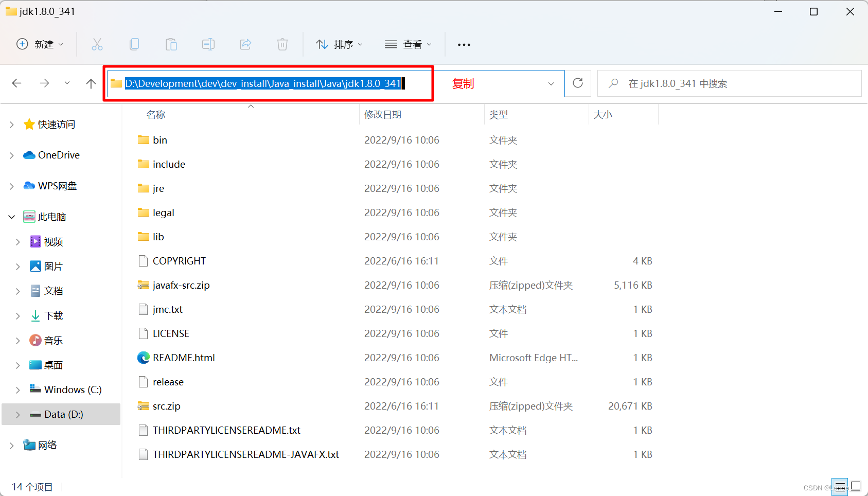The width and height of the screenshot is (868, 496).
Task: Go back with the left arrow
Action: [17, 83]
